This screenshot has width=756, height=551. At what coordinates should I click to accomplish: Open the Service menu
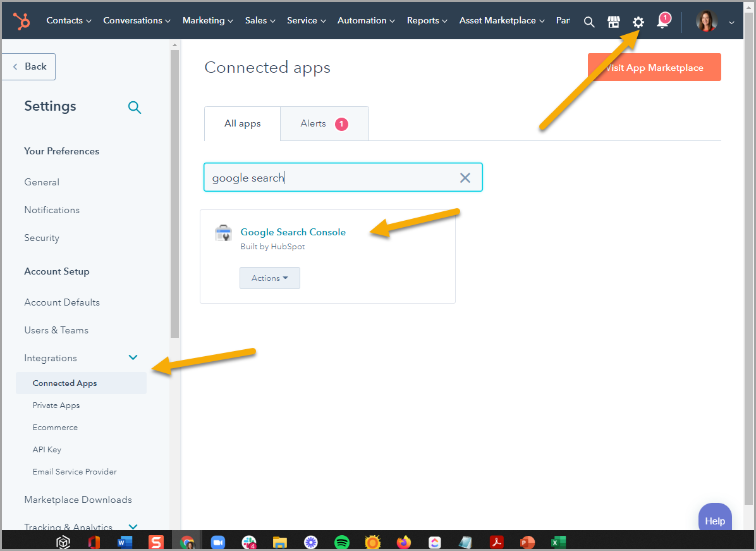[x=306, y=21]
